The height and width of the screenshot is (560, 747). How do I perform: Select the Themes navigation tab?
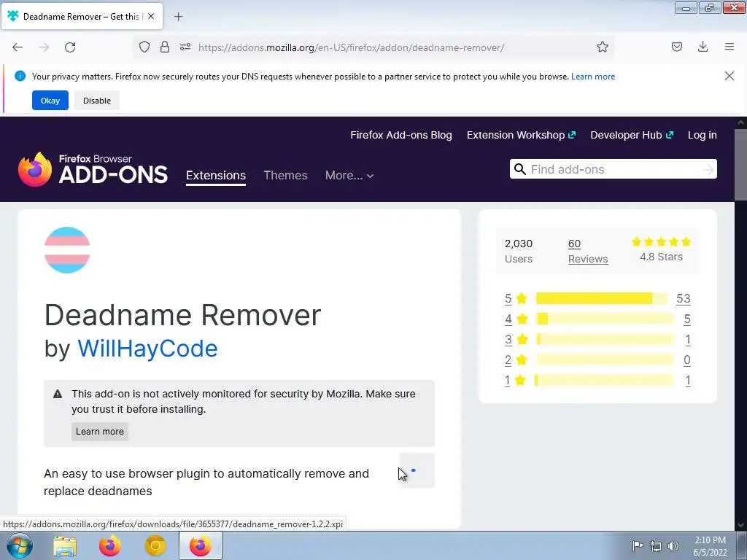point(285,175)
